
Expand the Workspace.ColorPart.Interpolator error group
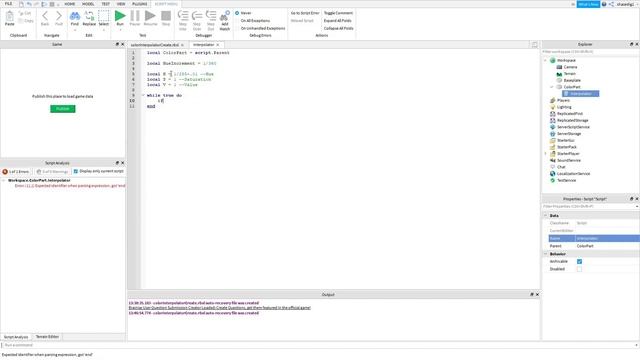(x=4, y=180)
